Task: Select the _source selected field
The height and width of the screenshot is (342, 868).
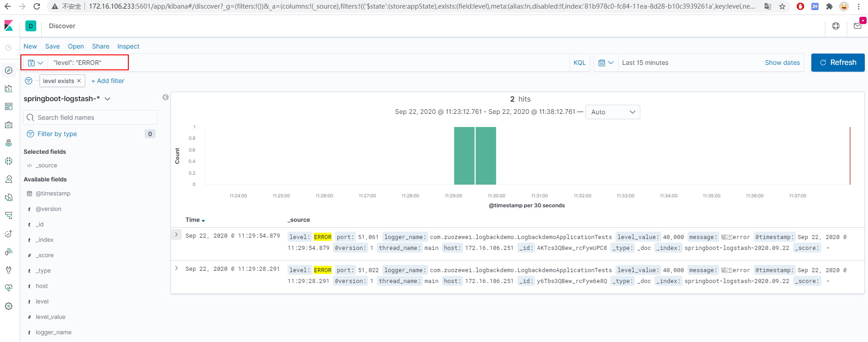Action: [46, 166]
